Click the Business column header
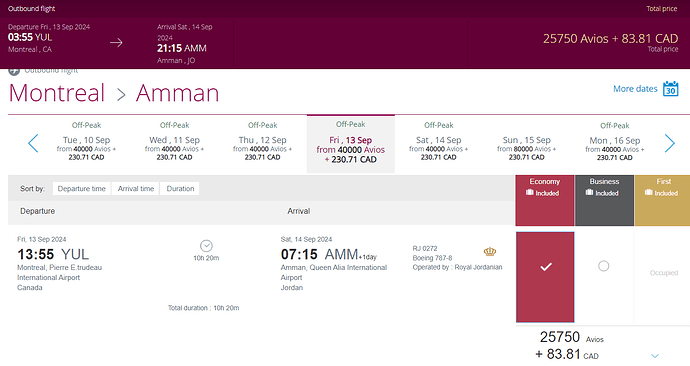Screen dimensions: 690x366 click(x=604, y=200)
